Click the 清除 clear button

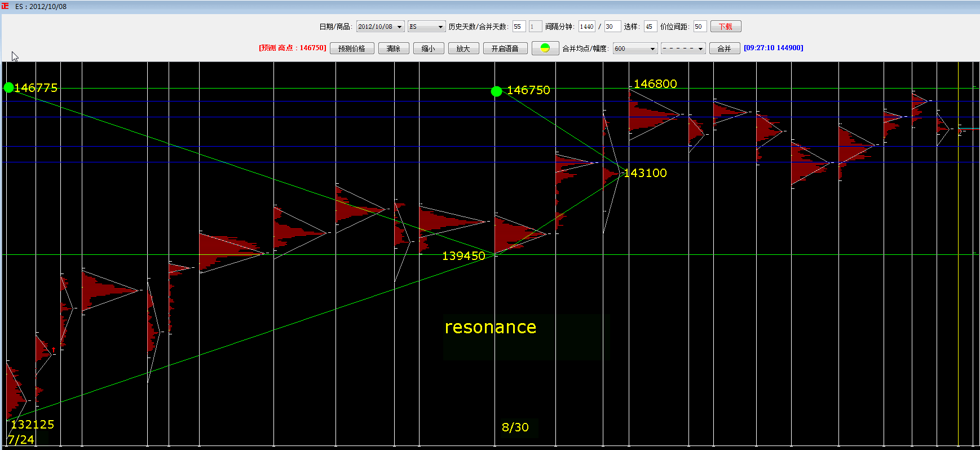click(394, 48)
